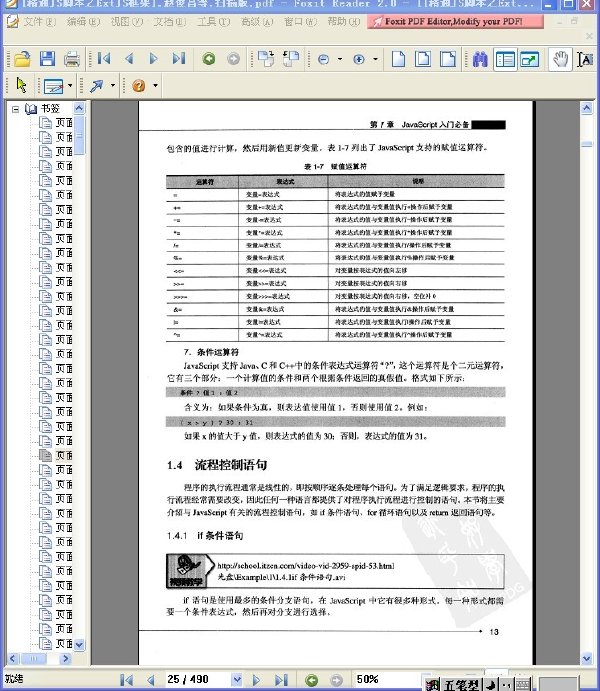
Task: Select highlighted grey 页面 bookmark entry
Action: tap(63, 455)
